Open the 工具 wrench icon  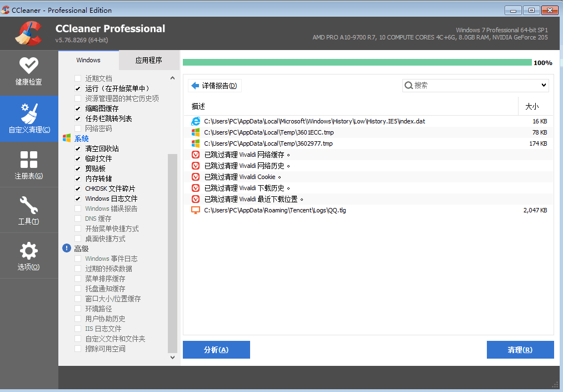29,205
